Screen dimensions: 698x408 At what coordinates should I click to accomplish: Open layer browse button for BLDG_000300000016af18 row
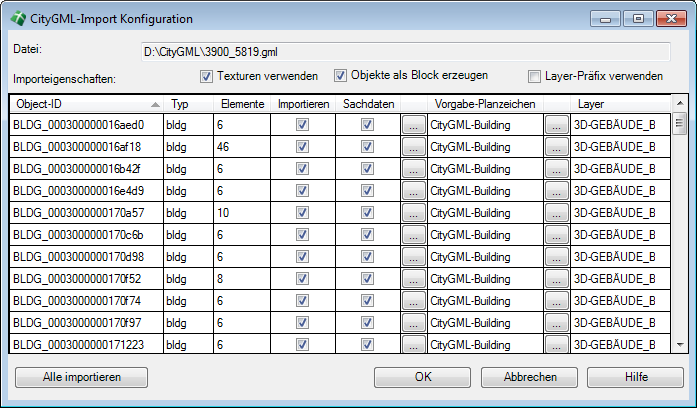tap(557, 147)
